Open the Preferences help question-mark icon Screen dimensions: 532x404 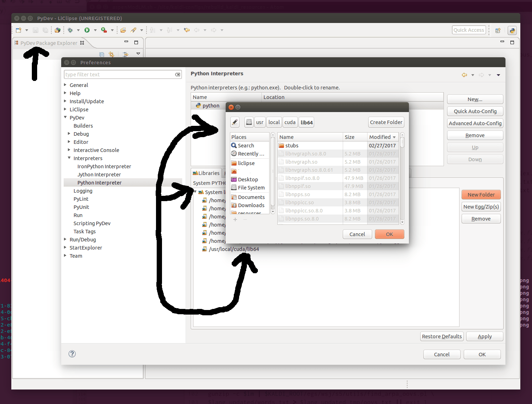point(72,354)
